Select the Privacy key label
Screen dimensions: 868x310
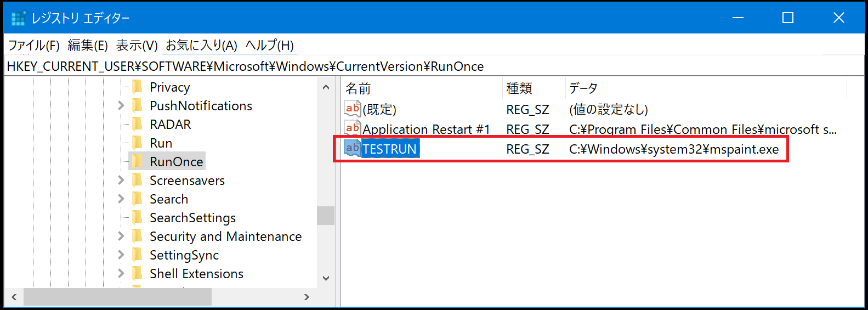(x=169, y=87)
